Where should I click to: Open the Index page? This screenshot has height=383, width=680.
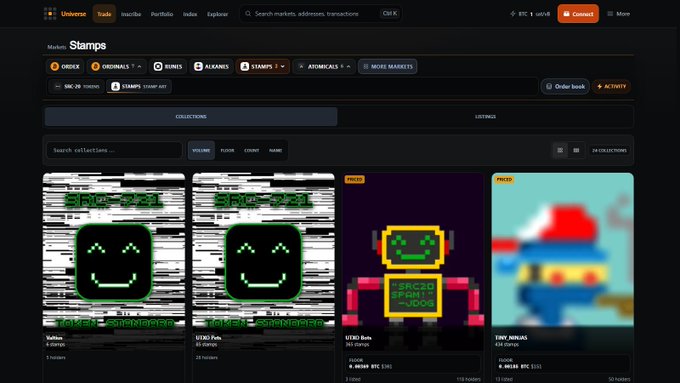tap(190, 14)
